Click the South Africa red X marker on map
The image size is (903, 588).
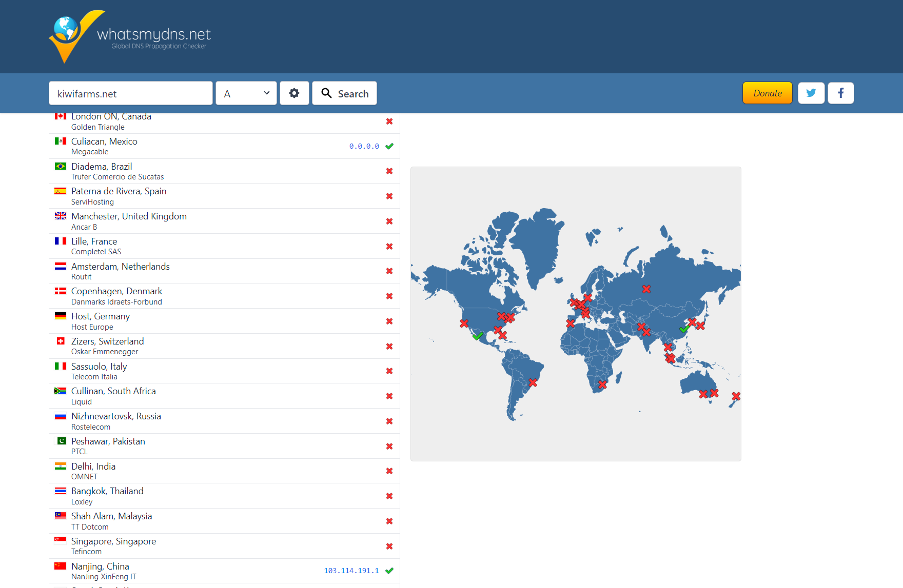pos(603,384)
